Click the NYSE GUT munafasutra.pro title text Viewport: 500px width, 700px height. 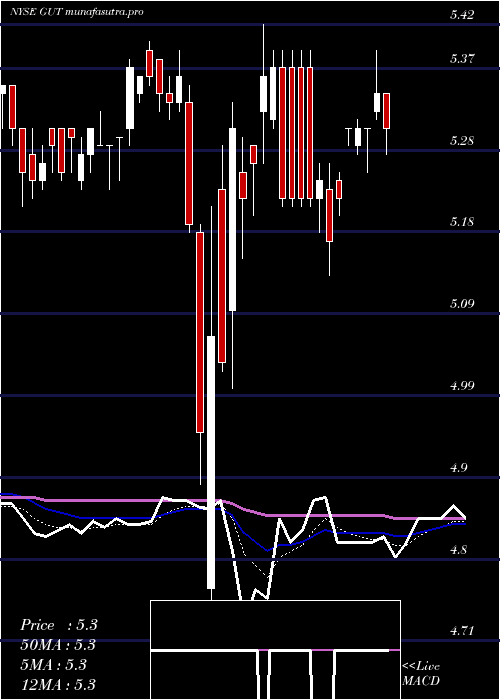tap(77, 12)
